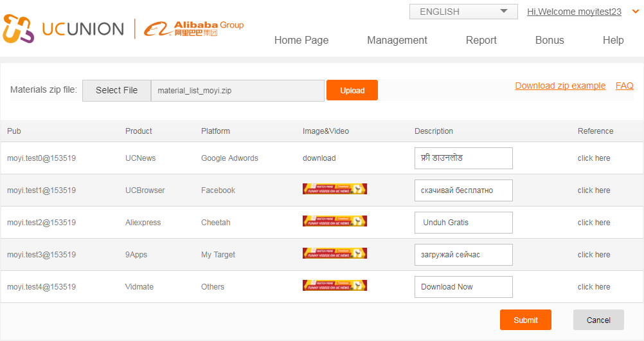Click 'click here' reference for moyi.test3 row
Image resolution: width=644 pixels, height=341 pixels.
coord(594,254)
